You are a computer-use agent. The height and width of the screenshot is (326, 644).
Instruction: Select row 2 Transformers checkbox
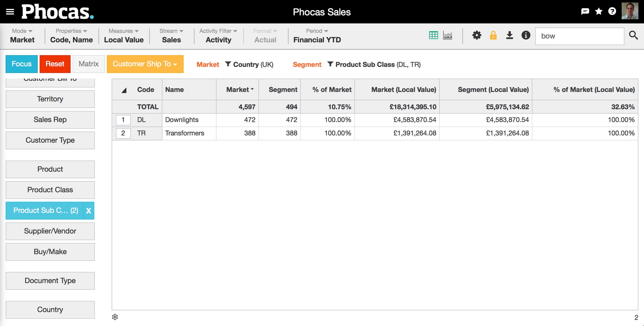pyautogui.click(x=123, y=133)
